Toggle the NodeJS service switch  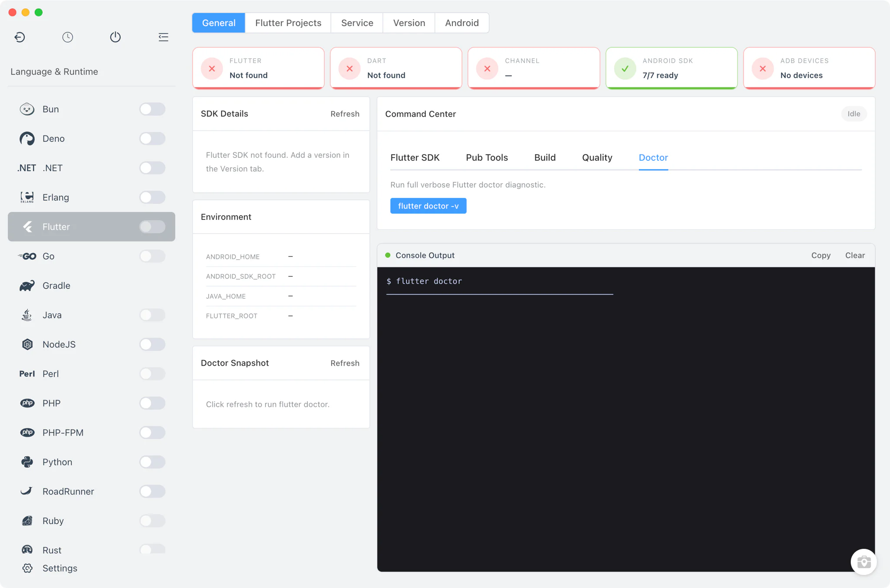[x=152, y=344]
